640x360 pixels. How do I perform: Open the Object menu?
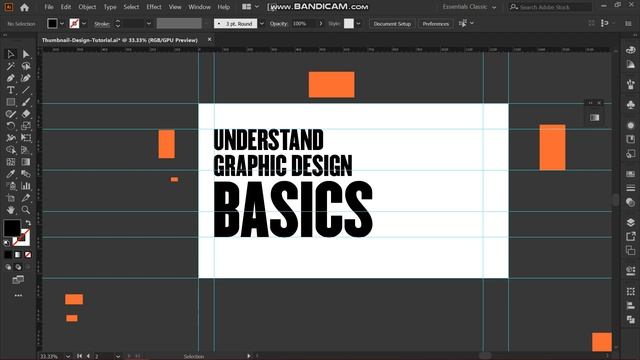87,7
